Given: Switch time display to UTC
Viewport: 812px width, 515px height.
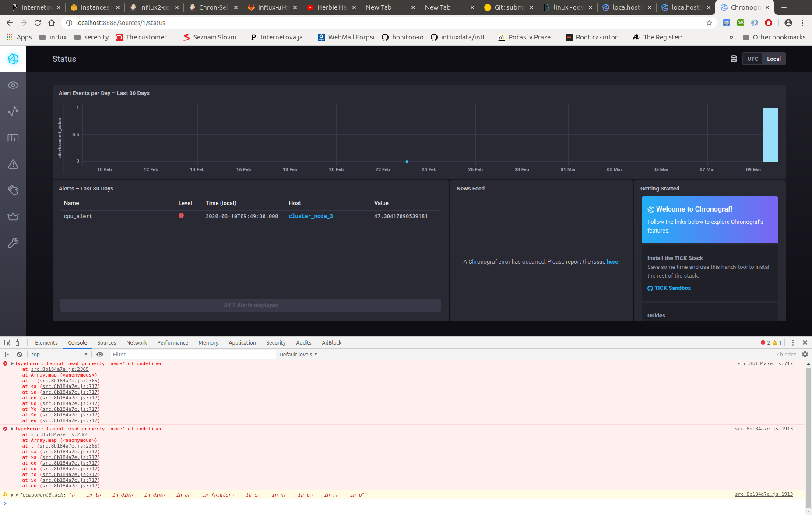Looking at the screenshot, I should point(752,58).
